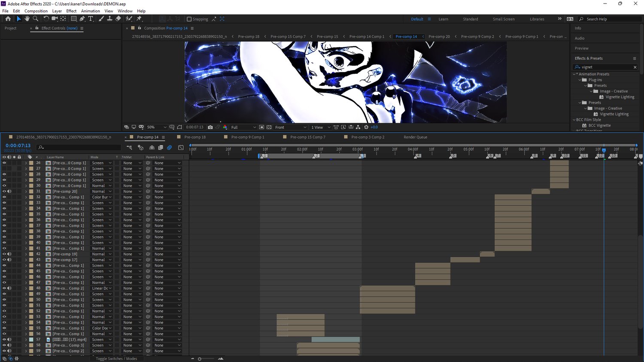Open Pre-comp 20 in the viewer breadcrumb

(x=439, y=37)
